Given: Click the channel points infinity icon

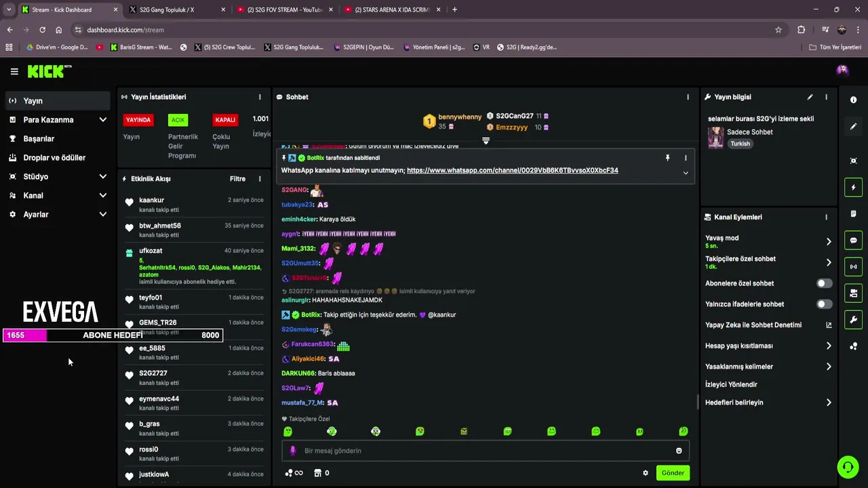Looking at the screenshot, I should coord(294,473).
